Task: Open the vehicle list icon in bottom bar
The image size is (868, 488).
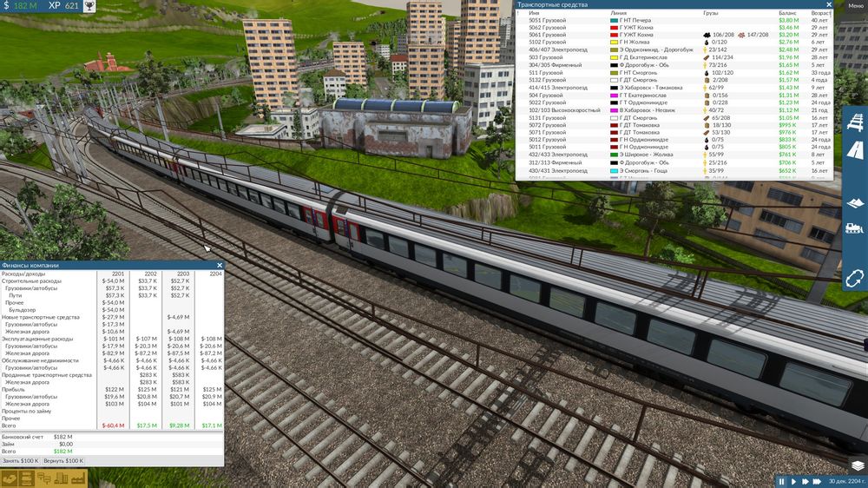Action: point(26,478)
